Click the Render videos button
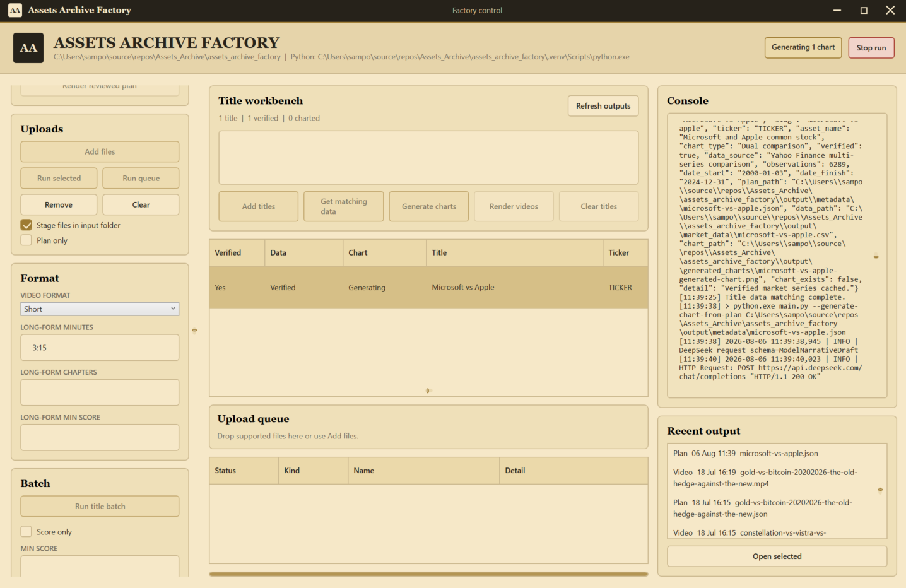This screenshot has height=588, width=906. coord(514,206)
